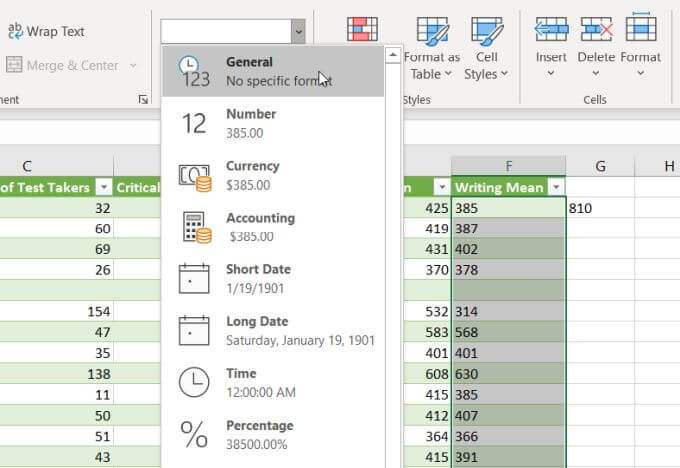This screenshot has width=680, height=468.
Task: Click the Delete cells icon
Action: click(596, 29)
